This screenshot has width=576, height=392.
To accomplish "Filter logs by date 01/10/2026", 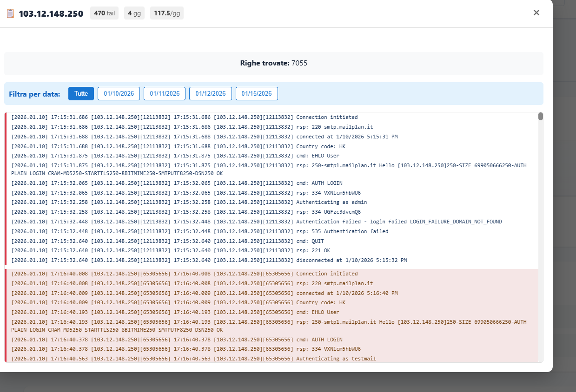I will point(119,93).
